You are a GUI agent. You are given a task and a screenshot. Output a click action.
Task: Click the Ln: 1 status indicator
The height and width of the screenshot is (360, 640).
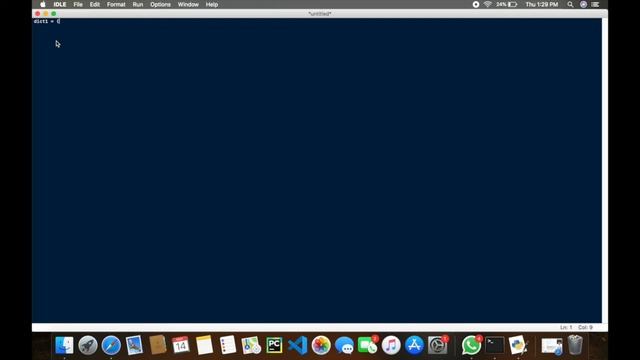[566, 327]
